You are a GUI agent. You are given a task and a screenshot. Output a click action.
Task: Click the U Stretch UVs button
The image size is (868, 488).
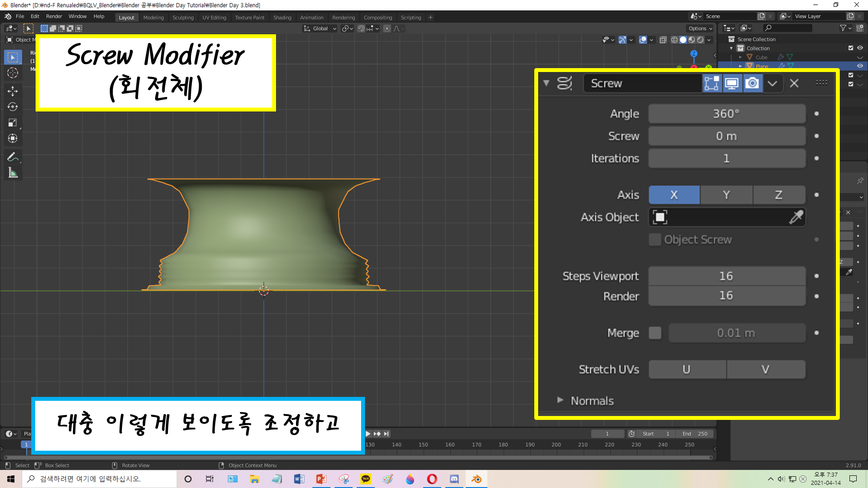click(x=687, y=369)
